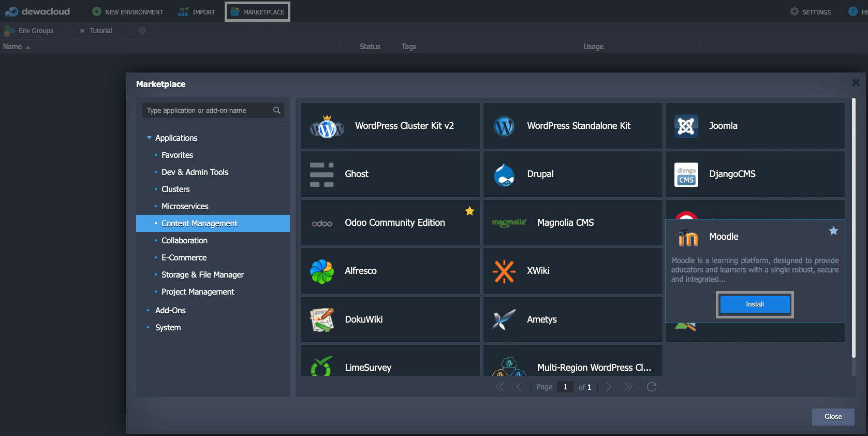Click the Moodle logo icon

click(687, 237)
